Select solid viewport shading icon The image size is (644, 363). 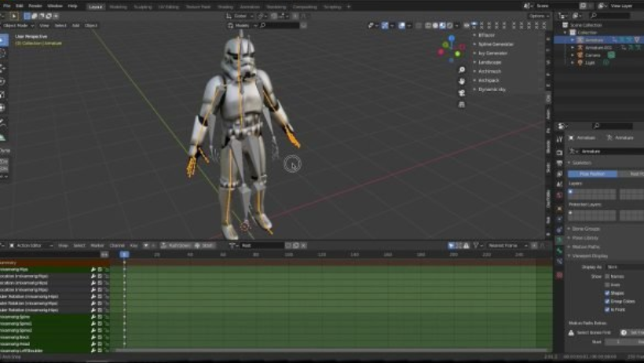coord(435,25)
